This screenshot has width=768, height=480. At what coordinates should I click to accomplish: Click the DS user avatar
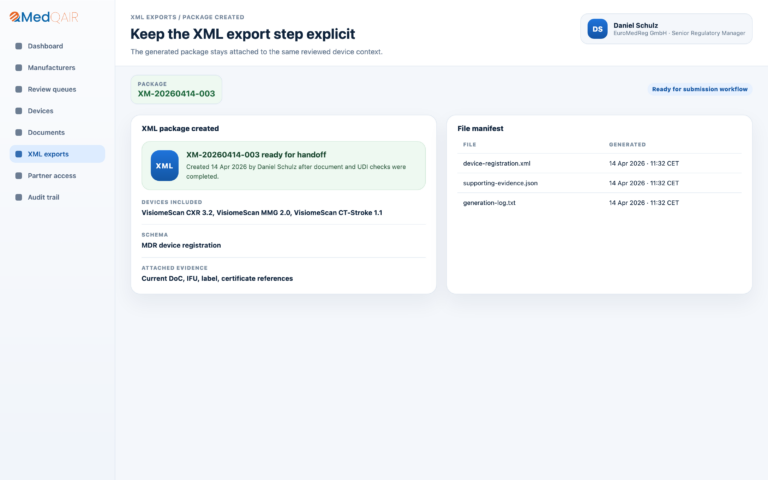tap(598, 29)
